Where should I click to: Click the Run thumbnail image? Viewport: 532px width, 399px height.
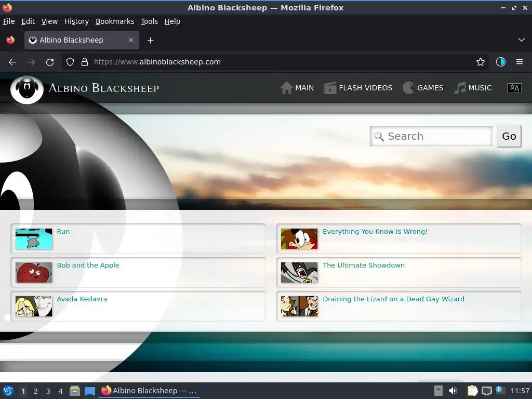34,238
